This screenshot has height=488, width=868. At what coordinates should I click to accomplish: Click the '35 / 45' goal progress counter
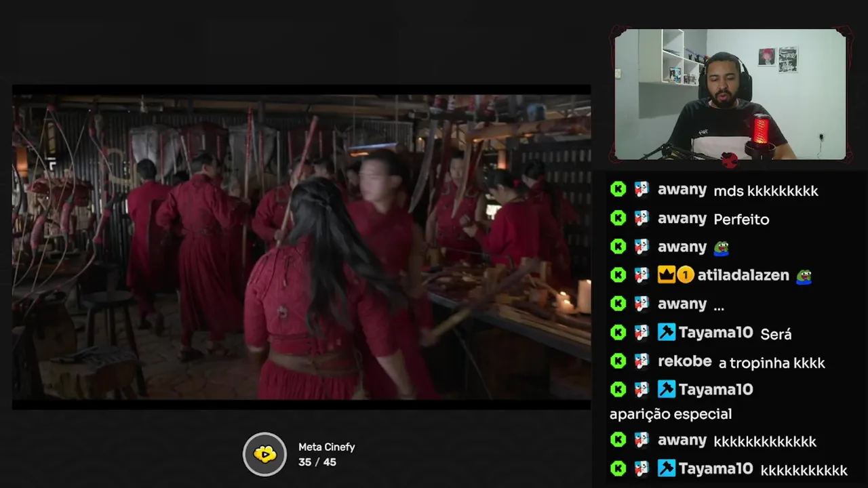317,462
